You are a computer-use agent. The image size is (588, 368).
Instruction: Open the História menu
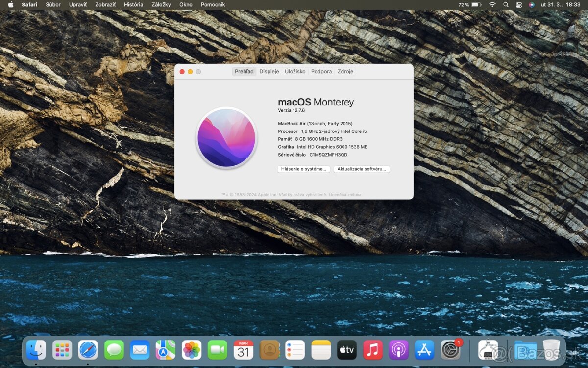pyautogui.click(x=133, y=5)
